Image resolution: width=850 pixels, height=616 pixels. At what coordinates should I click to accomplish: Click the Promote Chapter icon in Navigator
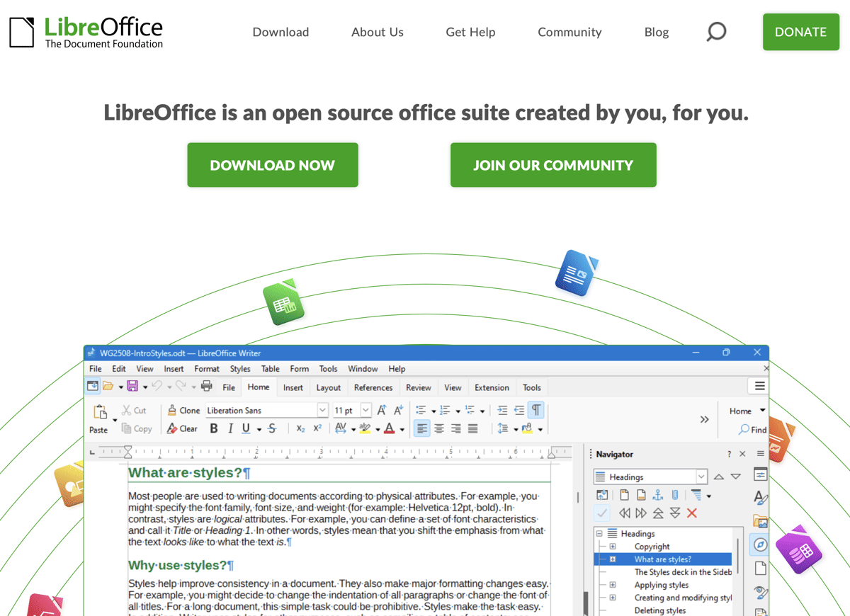click(x=659, y=512)
